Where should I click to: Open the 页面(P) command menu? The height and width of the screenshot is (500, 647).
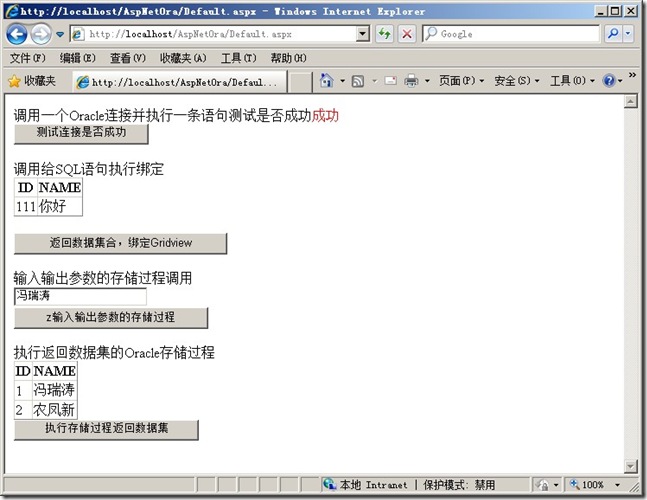[461, 80]
